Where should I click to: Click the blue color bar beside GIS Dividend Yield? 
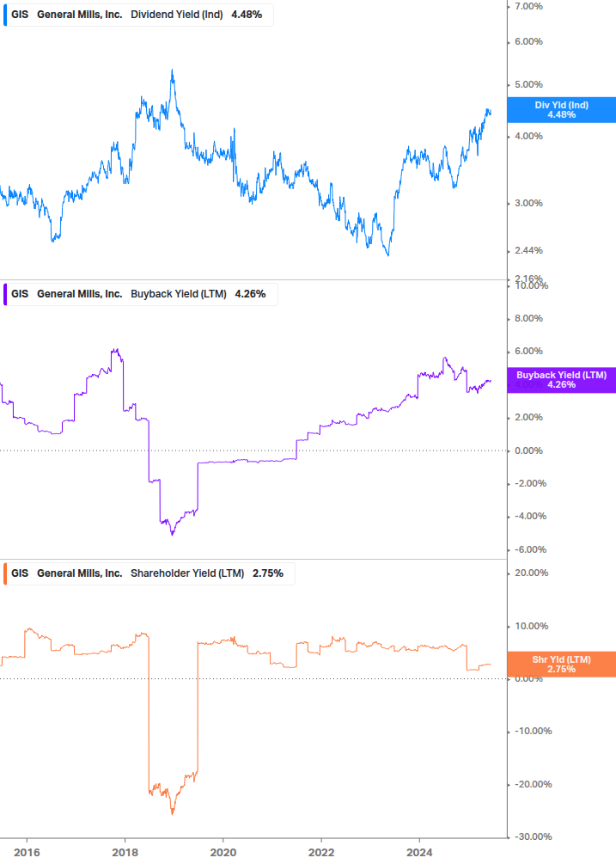(5, 15)
